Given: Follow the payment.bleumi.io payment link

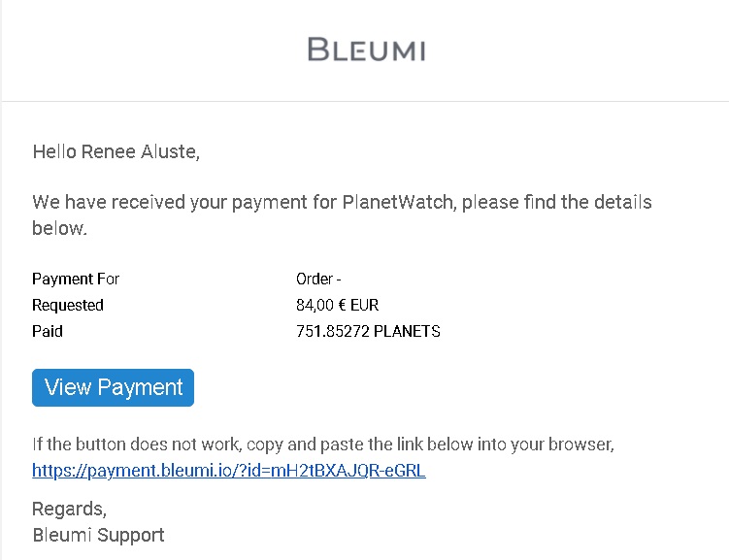Looking at the screenshot, I should click(x=229, y=471).
